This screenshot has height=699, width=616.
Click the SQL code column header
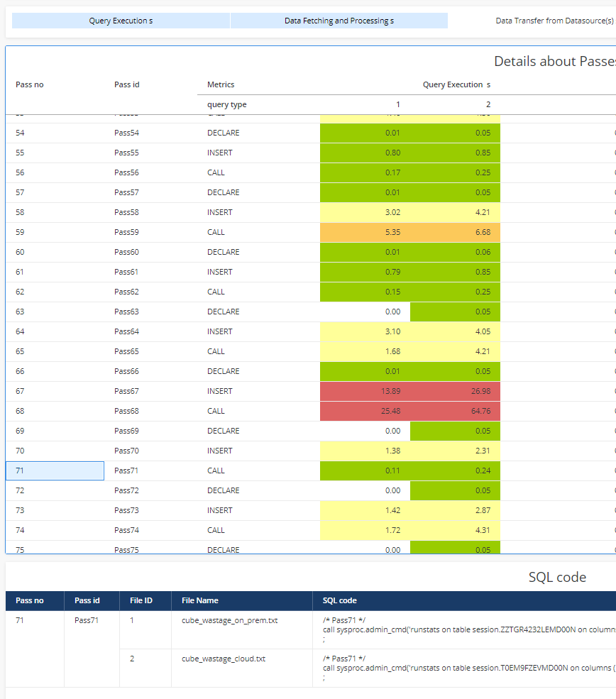(339, 600)
